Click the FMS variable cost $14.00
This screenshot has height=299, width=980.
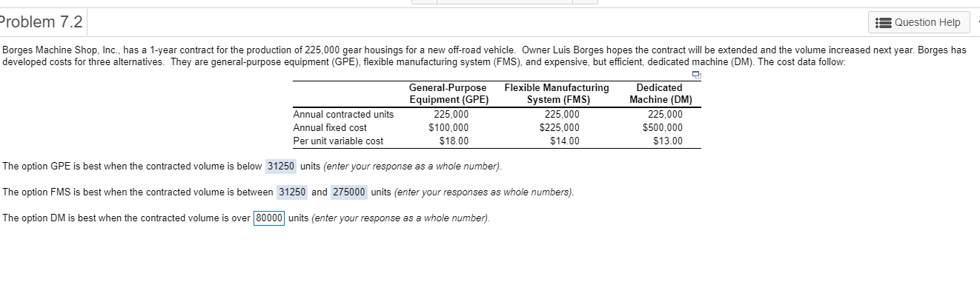565,141
